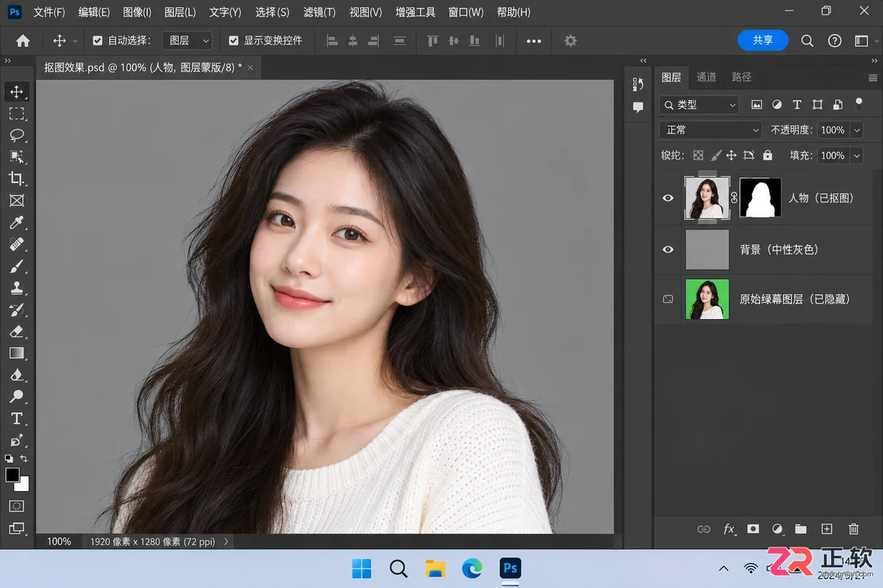Select the Crop tool in toolbar
This screenshot has height=588, width=883.
(16, 178)
